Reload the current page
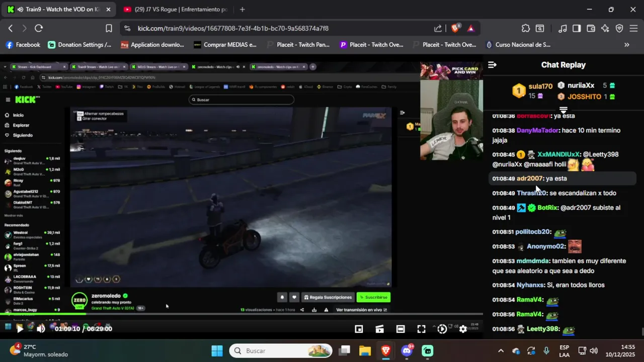644x362 pixels. (38, 28)
